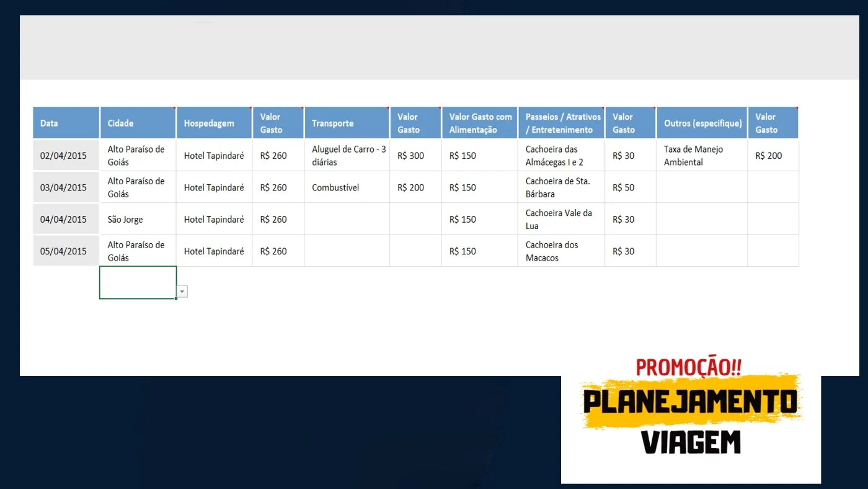Viewport: 868px width, 489px height.
Task: Select R$ 260 lodging cost in 02/04/2015 row
Action: (x=278, y=155)
